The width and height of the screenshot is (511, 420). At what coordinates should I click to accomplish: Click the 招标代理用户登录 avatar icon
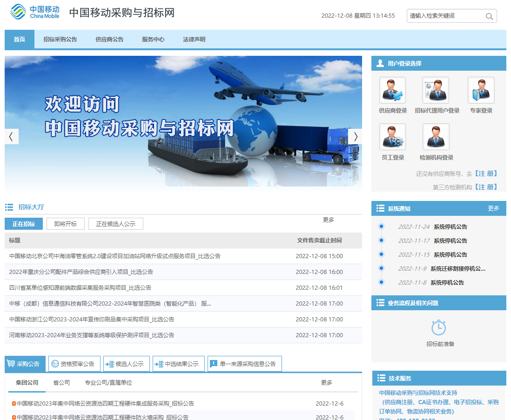click(436, 90)
